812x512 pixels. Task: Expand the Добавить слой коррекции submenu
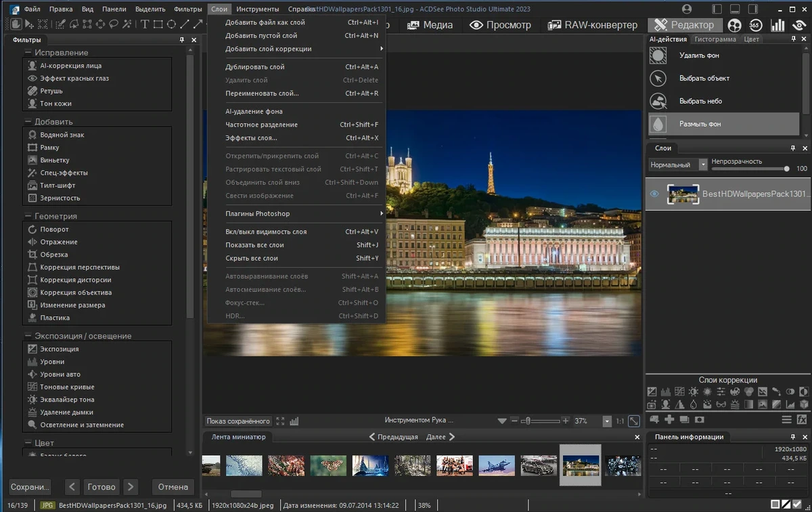point(305,49)
